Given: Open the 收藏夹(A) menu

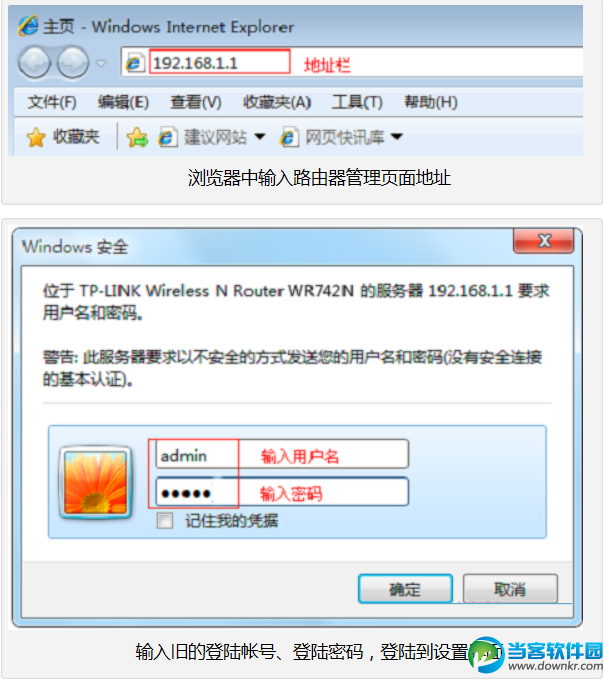Looking at the screenshot, I should (x=277, y=102).
